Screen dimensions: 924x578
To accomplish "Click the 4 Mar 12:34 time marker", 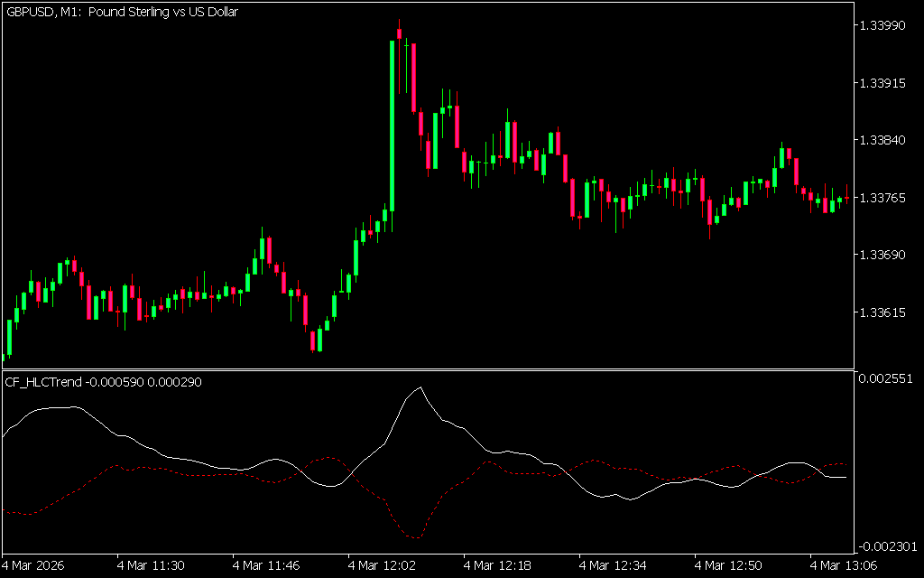I will click(613, 565).
